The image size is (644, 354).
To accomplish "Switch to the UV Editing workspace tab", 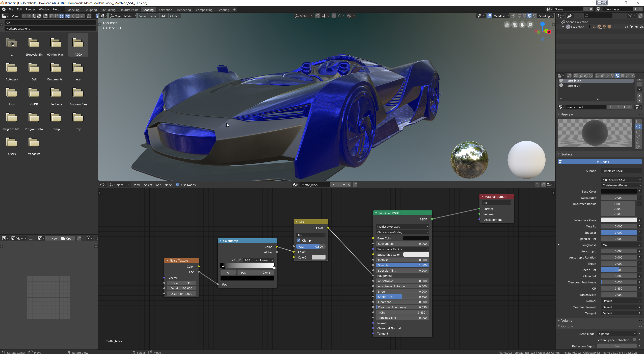I will coord(109,10).
